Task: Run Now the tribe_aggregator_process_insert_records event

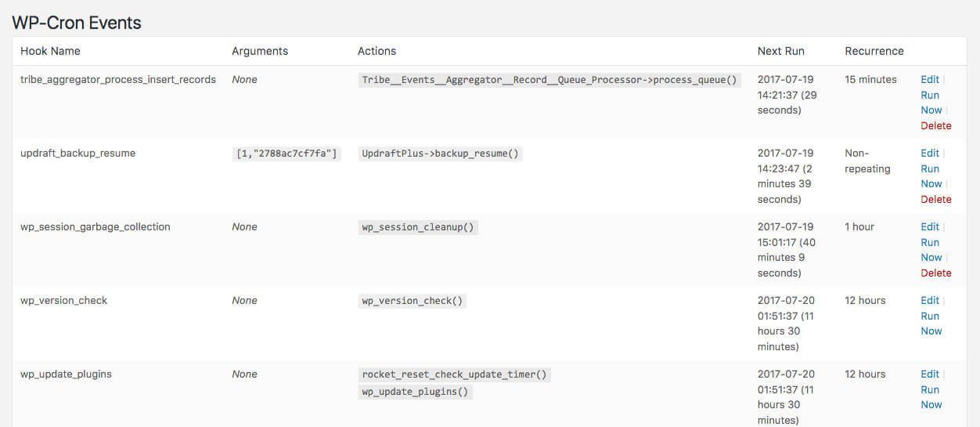Action: [931, 103]
